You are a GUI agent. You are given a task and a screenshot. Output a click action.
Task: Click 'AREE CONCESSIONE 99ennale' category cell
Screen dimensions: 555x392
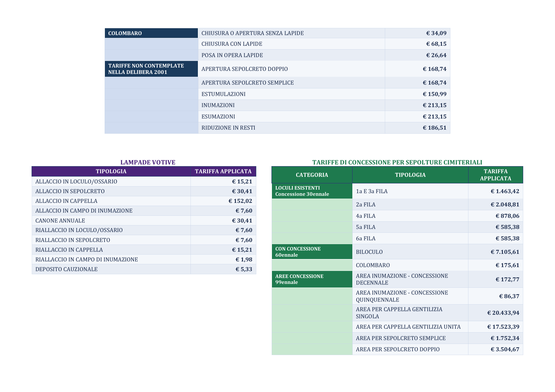point(312,279)
